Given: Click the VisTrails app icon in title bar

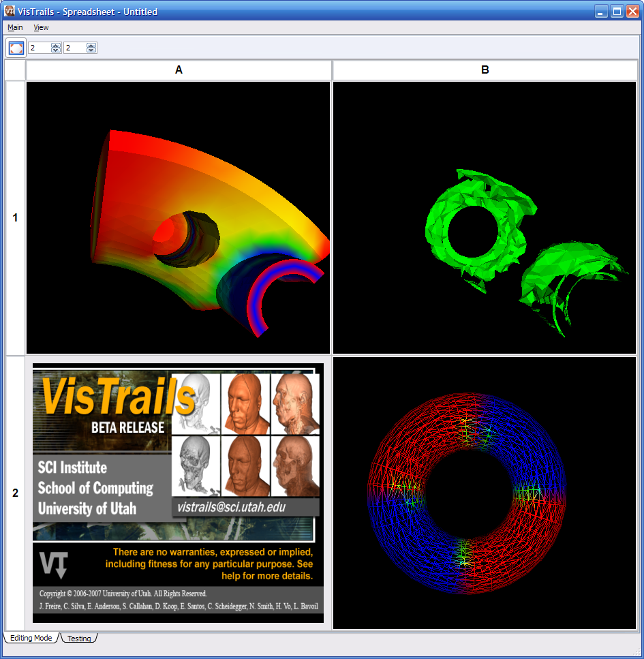Looking at the screenshot, I should pyautogui.click(x=10, y=12).
